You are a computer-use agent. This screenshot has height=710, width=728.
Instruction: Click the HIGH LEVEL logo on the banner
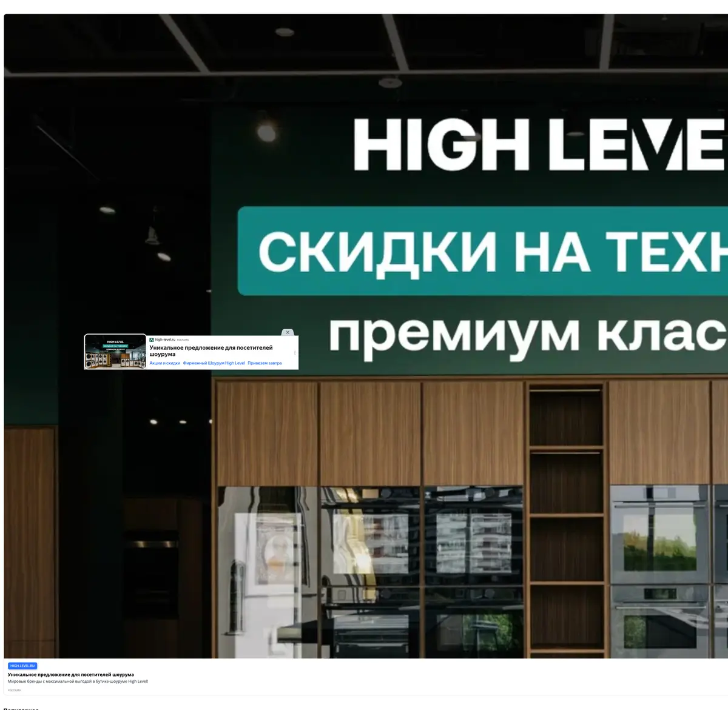539,144
